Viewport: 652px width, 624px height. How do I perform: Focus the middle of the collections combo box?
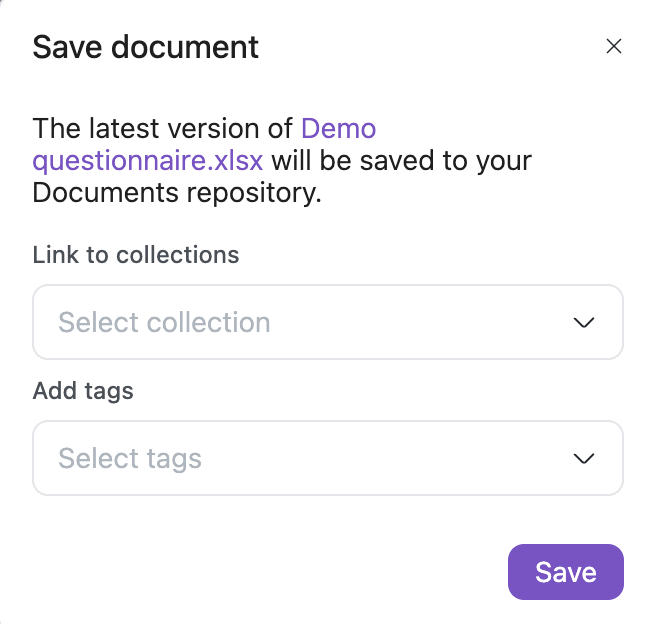pos(328,322)
